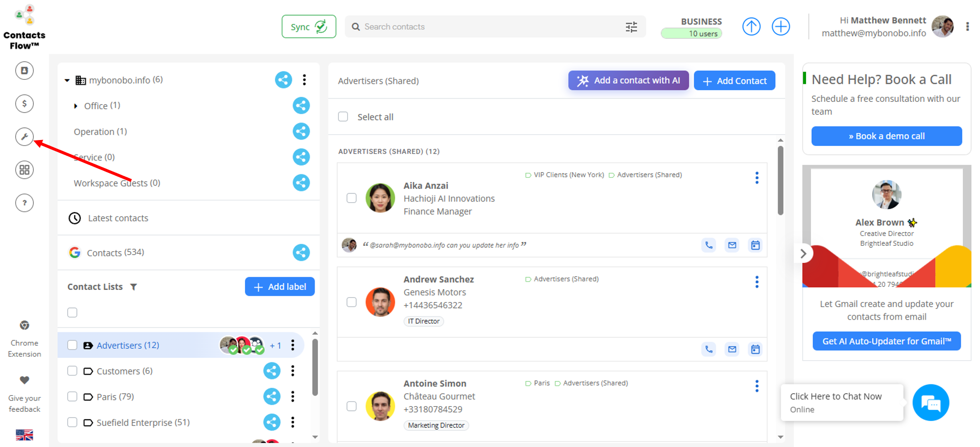The width and height of the screenshot is (980, 447).
Task: Tick the checkbox next to Aika Anzai
Action: coord(351,198)
